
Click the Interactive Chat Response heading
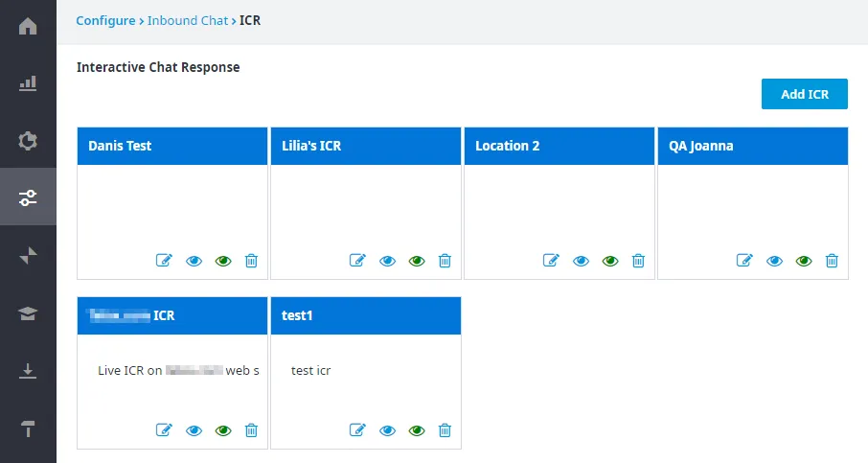coord(158,67)
